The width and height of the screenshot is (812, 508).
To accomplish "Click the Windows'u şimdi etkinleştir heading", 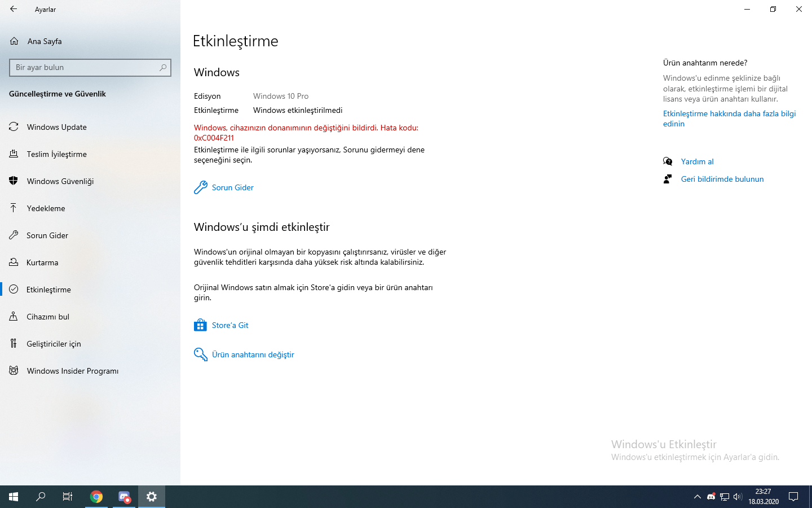I will coord(262,227).
